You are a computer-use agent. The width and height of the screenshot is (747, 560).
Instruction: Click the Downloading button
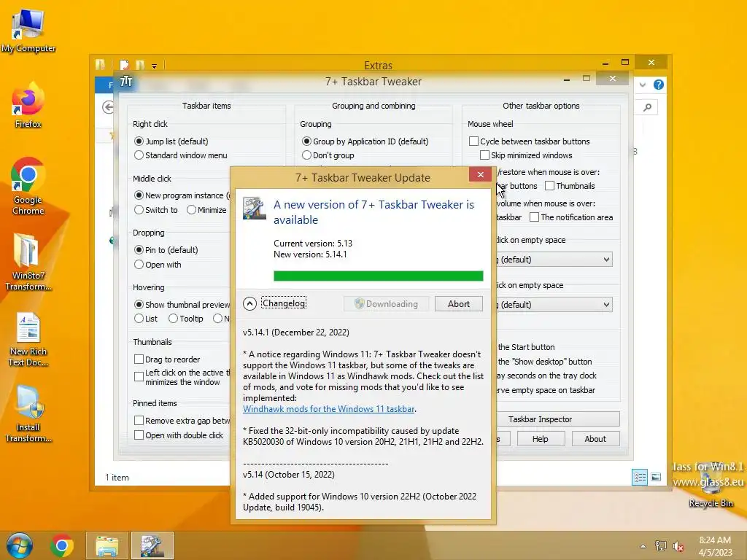click(x=387, y=304)
